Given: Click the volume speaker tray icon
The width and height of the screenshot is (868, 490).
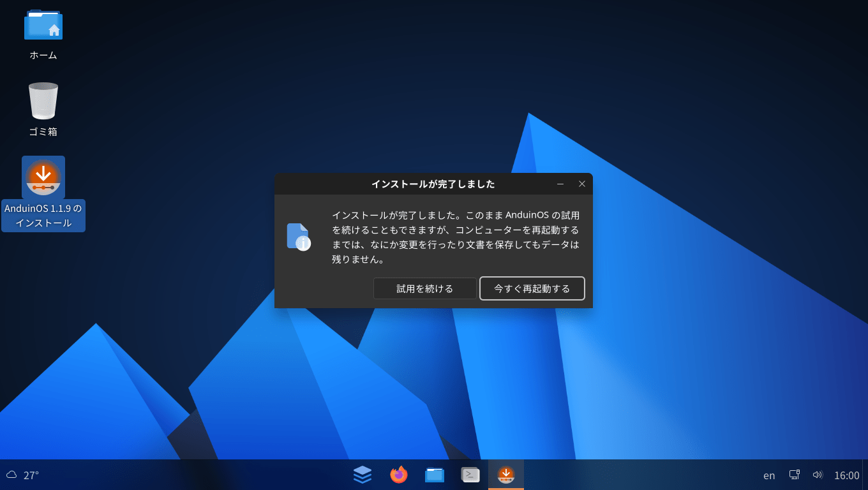Looking at the screenshot, I should 818,475.
